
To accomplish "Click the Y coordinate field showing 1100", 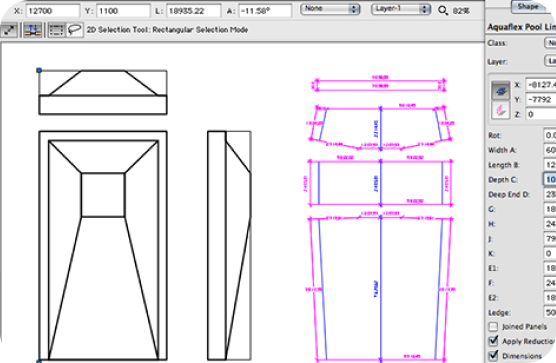I will [x=123, y=11].
